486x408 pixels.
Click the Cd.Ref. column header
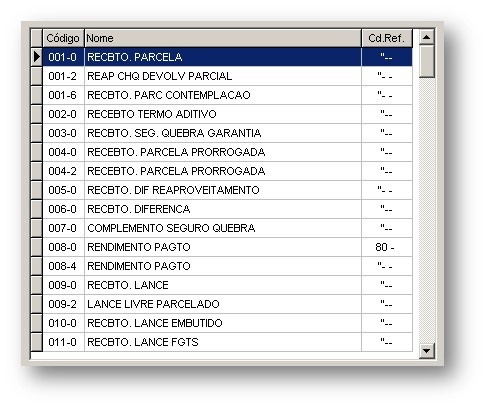tap(387, 38)
